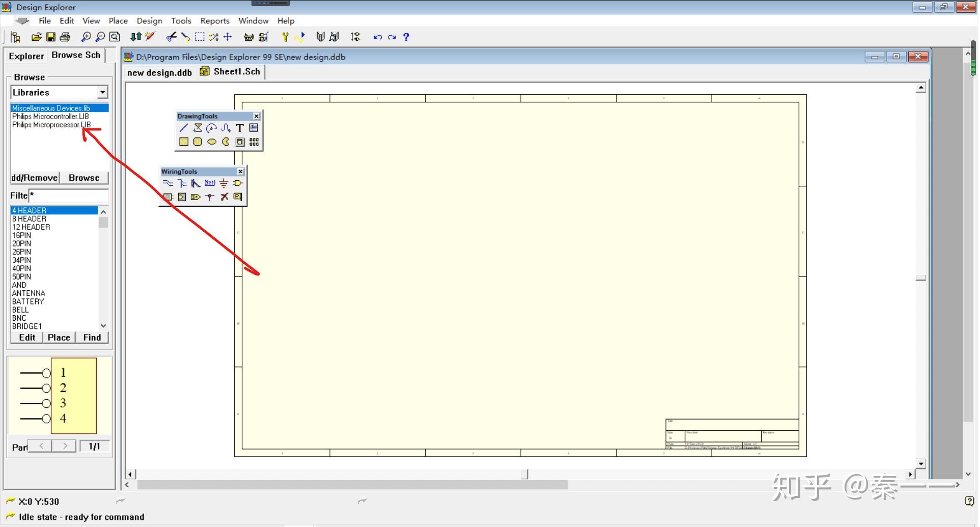The width and height of the screenshot is (980, 527).
Task: Redo the last undone action
Action: pyautogui.click(x=391, y=37)
